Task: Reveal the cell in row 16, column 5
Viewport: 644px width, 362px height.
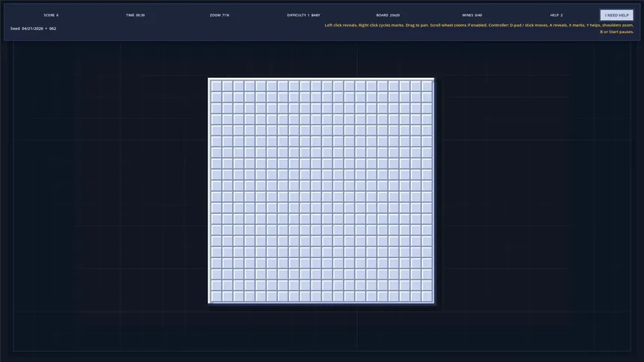Action: (261, 252)
